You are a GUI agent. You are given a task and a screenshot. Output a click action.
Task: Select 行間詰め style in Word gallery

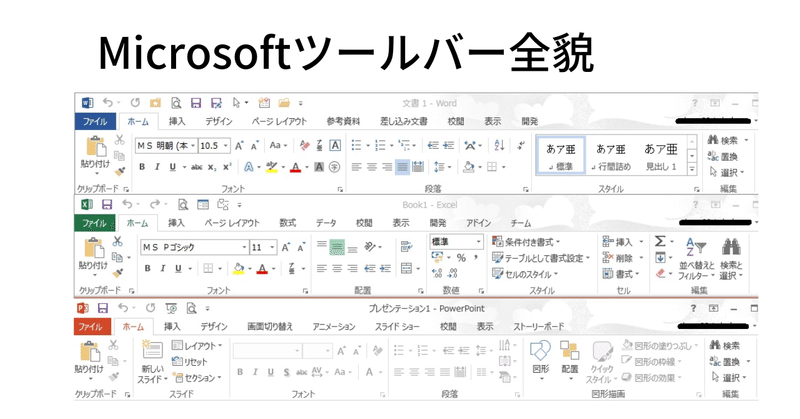click(611, 156)
